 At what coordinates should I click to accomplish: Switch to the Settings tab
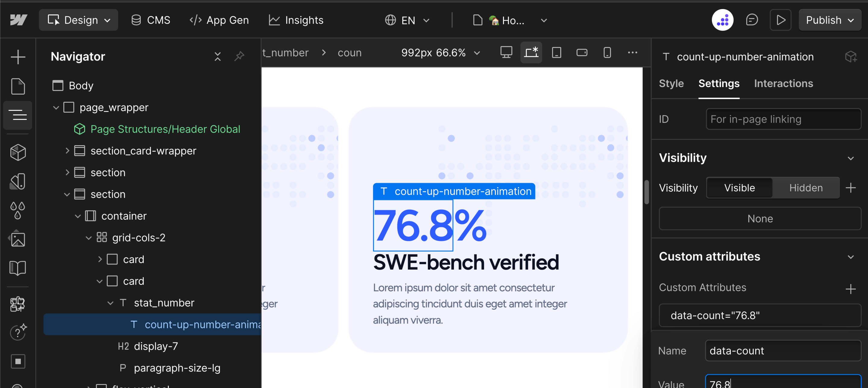point(719,83)
